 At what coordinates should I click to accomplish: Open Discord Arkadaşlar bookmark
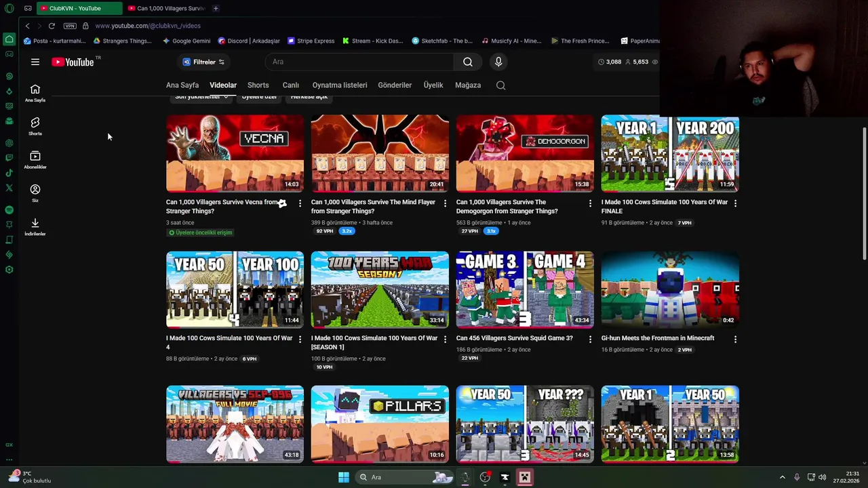(x=248, y=41)
